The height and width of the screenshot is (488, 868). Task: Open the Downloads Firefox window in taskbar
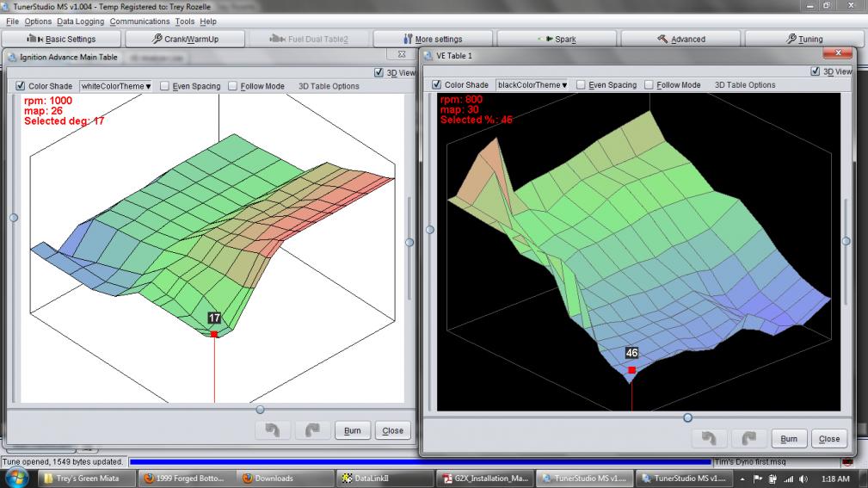tap(275, 479)
